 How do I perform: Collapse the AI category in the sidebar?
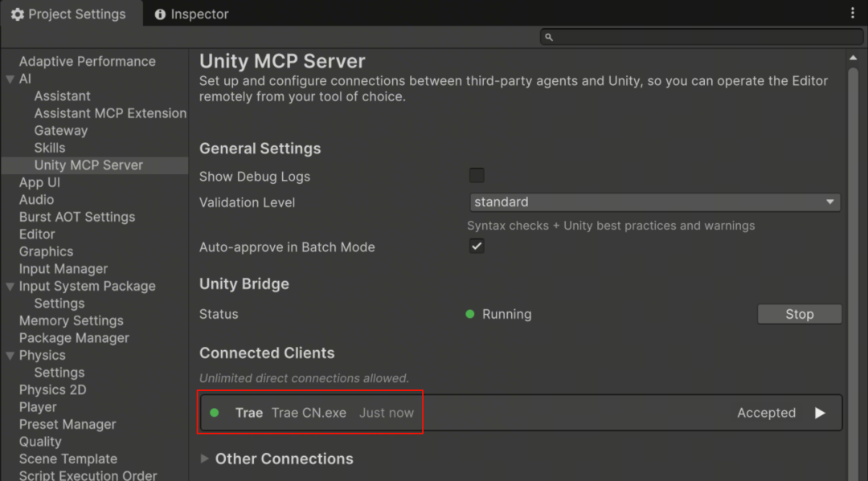(x=10, y=79)
